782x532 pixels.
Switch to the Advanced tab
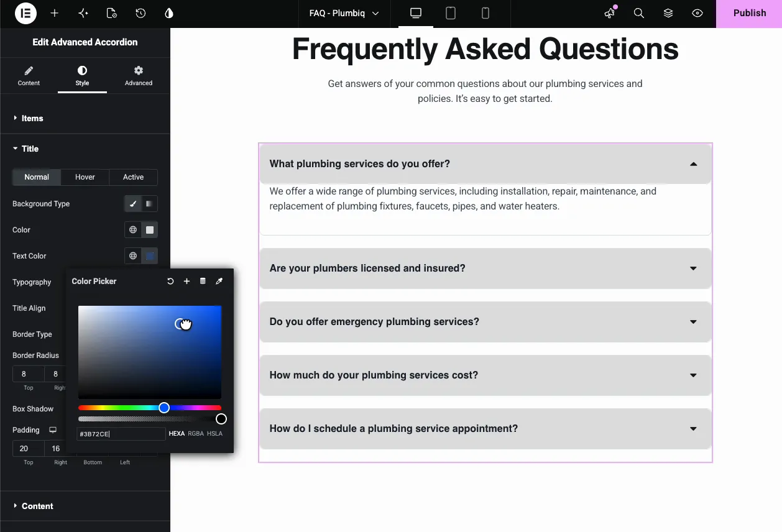click(138, 76)
